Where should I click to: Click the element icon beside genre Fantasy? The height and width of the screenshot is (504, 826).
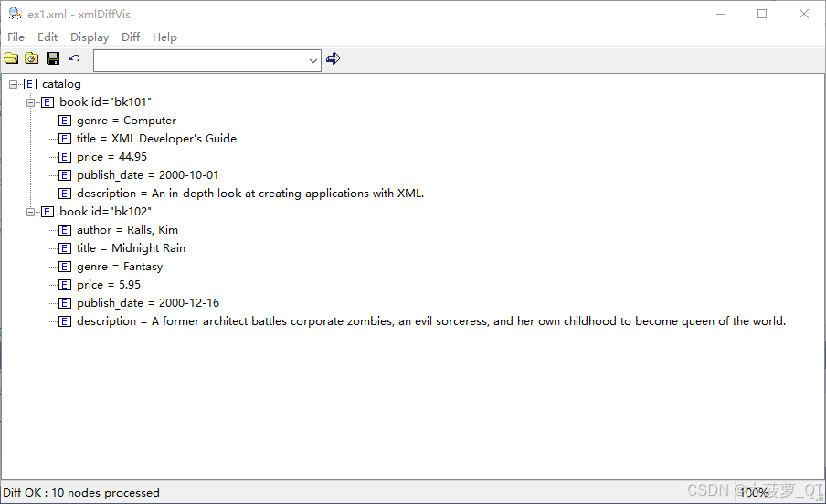(x=65, y=267)
